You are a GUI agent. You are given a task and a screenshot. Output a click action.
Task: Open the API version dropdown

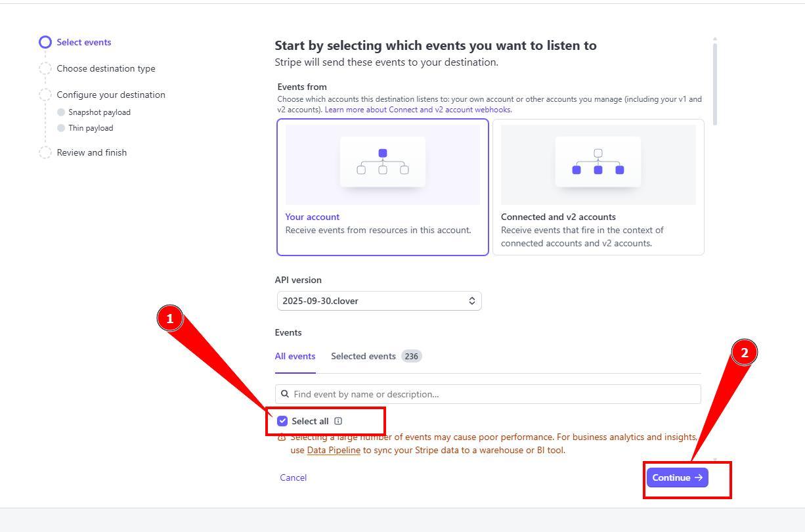pyautogui.click(x=379, y=301)
